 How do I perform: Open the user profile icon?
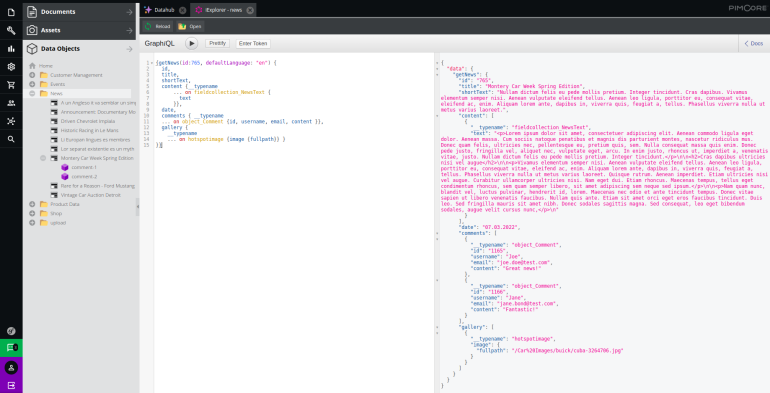pos(11,367)
